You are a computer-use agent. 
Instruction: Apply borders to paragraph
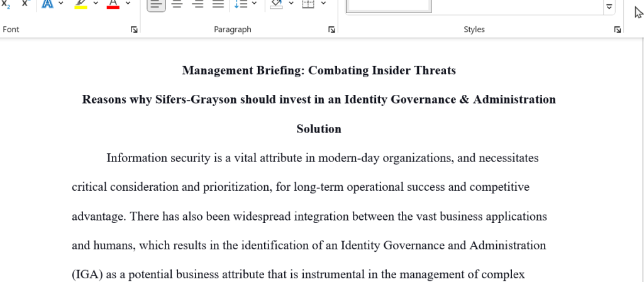tap(308, 4)
